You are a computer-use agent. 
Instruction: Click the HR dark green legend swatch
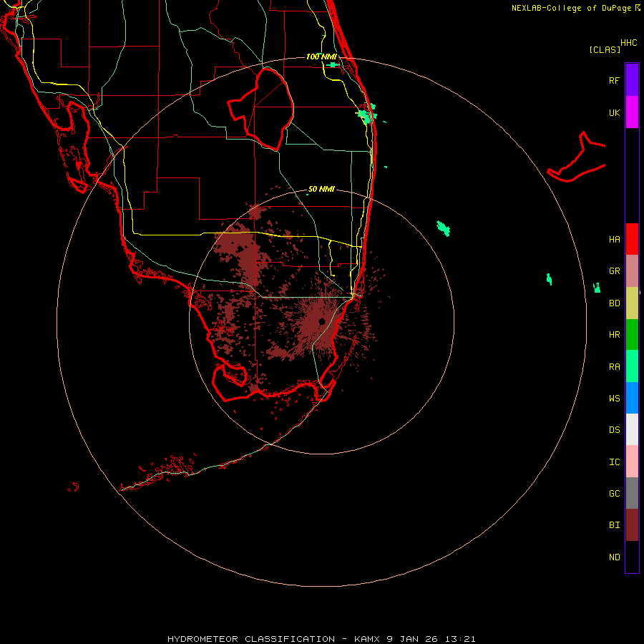(x=632, y=335)
